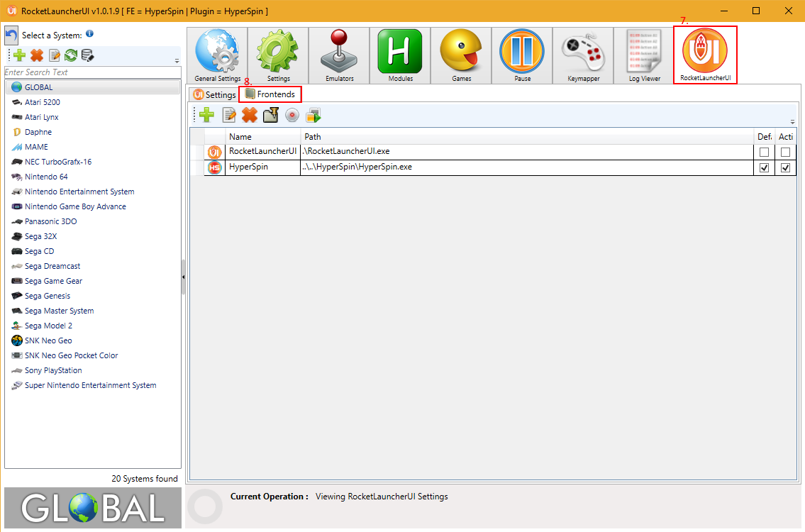Open the RocketLauncherUI section
The image size is (805, 532).
(x=706, y=55)
